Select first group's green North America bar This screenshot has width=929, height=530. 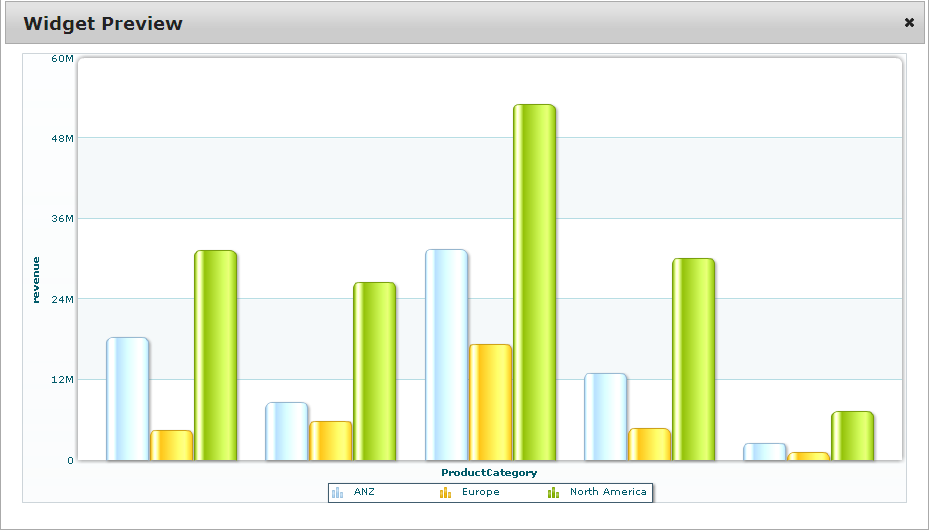(x=215, y=355)
